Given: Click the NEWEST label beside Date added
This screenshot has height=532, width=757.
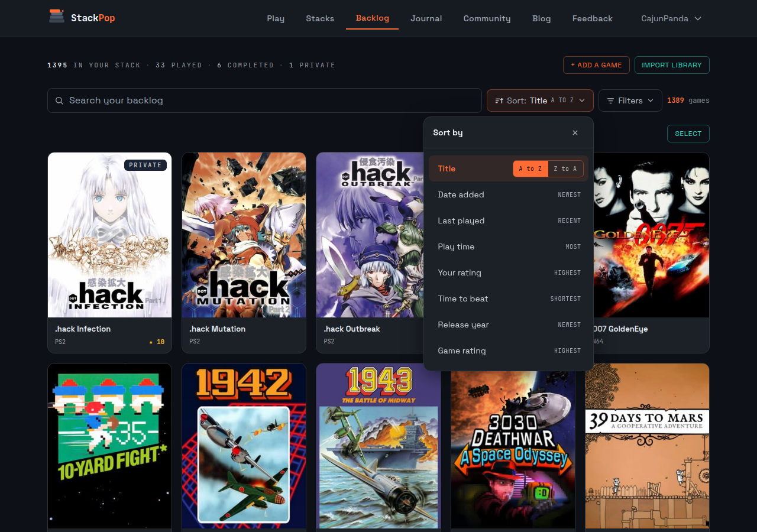Looking at the screenshot, I should tap(570, 195).
